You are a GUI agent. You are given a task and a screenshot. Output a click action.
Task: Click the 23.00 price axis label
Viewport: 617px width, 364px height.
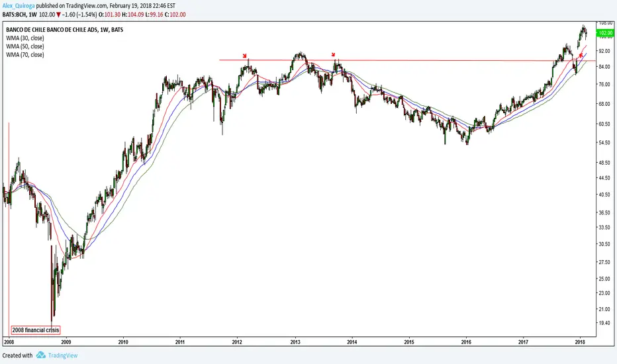[x=604, y=293]
